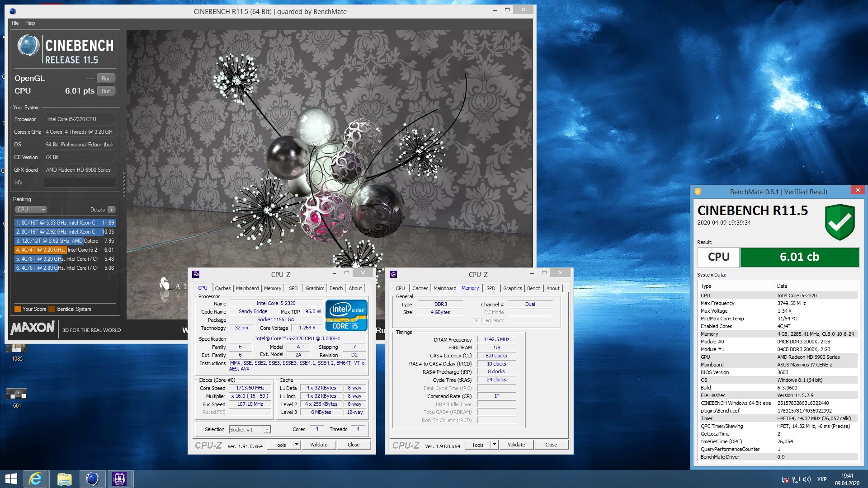Click Validate in left CPU-Z window
The height and width of the screenshot is (488, 868).
pyautogui.click(x=319, y=445)
